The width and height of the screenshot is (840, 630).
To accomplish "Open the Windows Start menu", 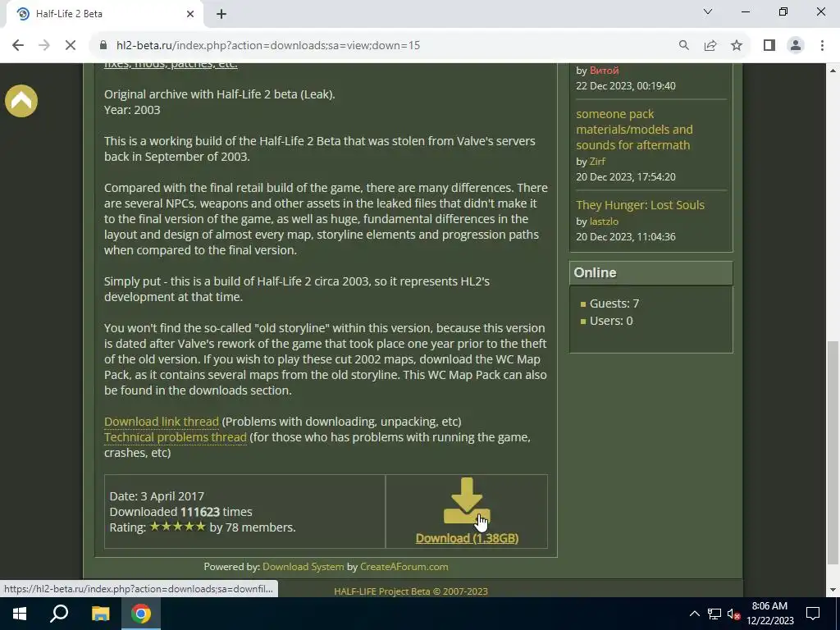I will (20, 614).
